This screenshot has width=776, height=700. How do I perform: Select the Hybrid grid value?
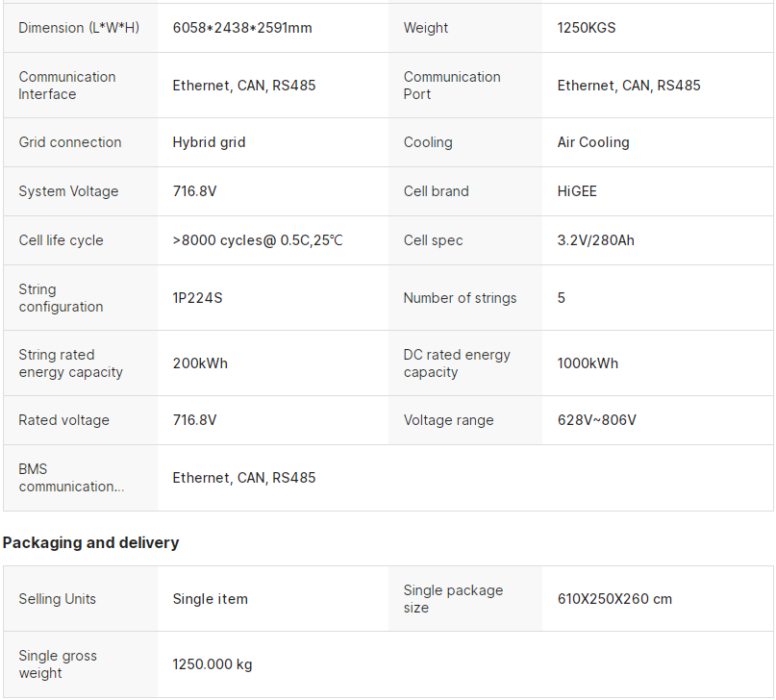click(x=209, y=142)
